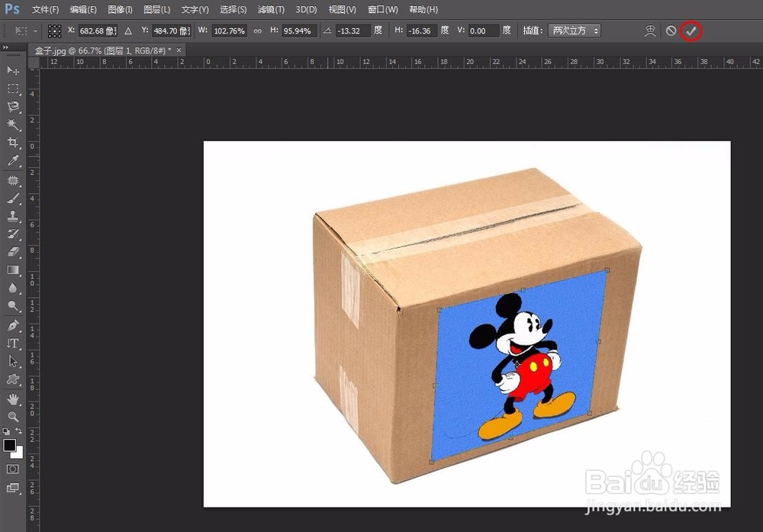Reset default foreground and background colors

[x=6, y=431]
